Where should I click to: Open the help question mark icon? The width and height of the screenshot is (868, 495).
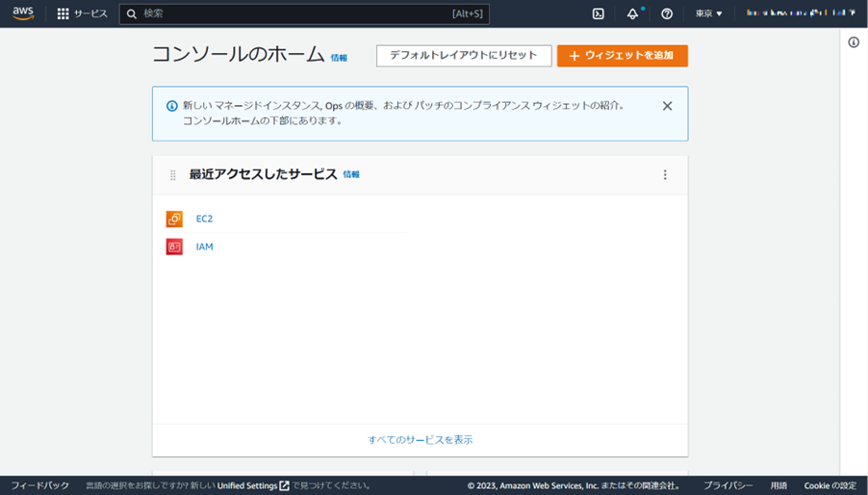point(667,13)
